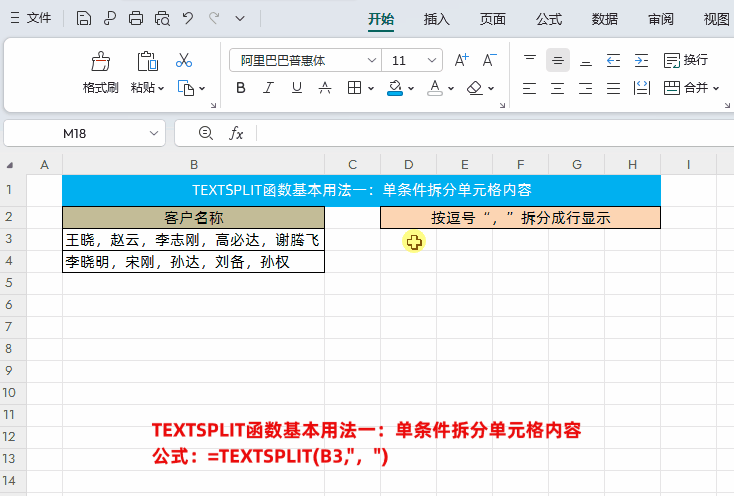Align text right

coord(586,88)
